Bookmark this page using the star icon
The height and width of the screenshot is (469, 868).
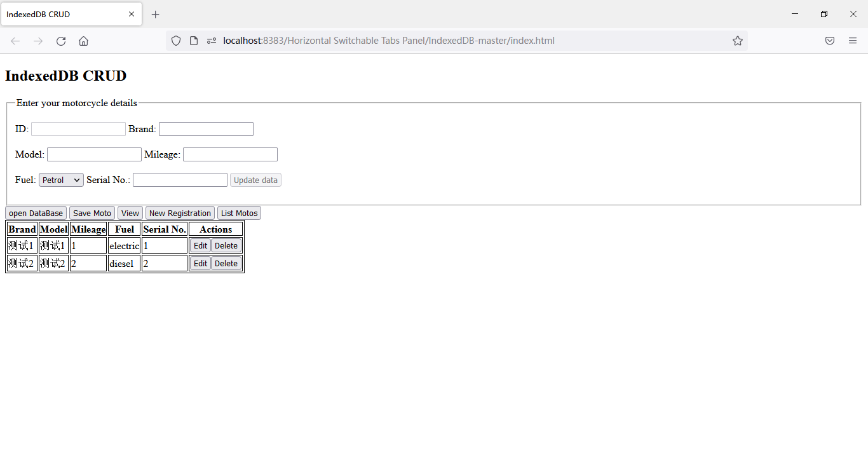(x=738, y=41)
